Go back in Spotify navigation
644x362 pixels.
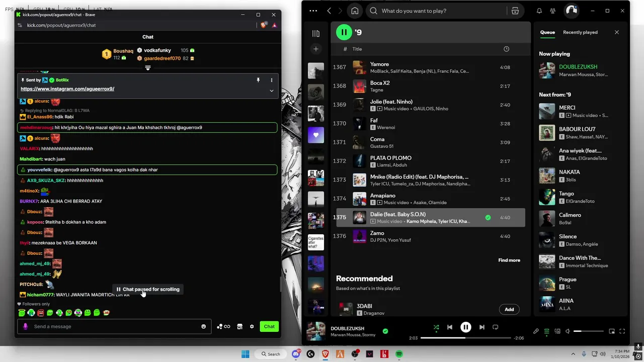[x=329, y=11]
